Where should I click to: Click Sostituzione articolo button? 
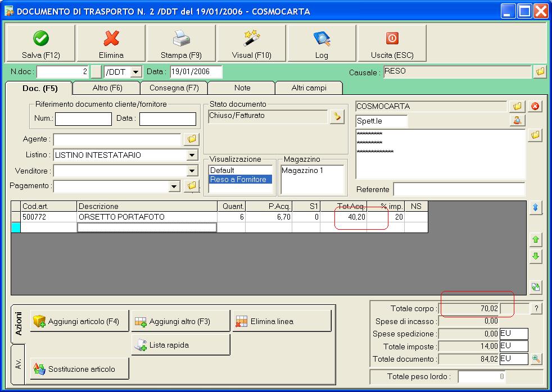click(80, 369)
